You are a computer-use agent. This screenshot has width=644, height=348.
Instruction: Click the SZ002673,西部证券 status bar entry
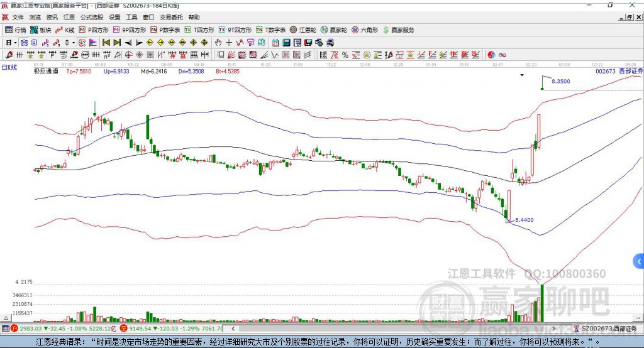[x=606, y=329]
